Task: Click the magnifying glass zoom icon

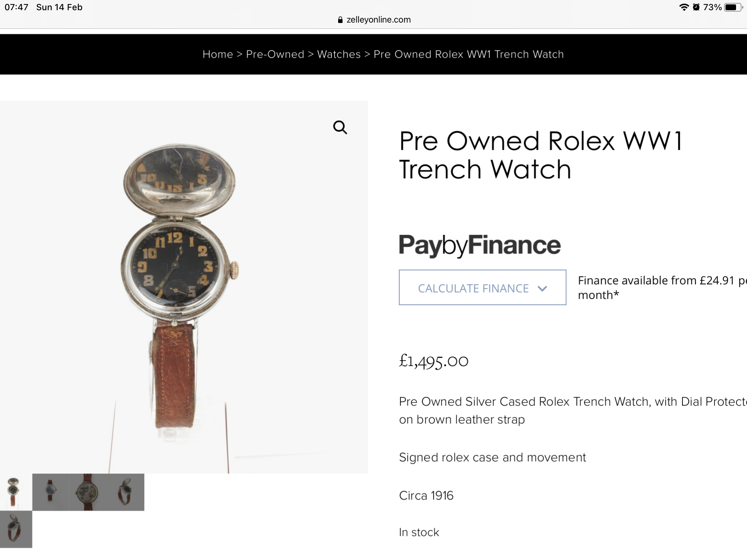Action: (340, 128)
